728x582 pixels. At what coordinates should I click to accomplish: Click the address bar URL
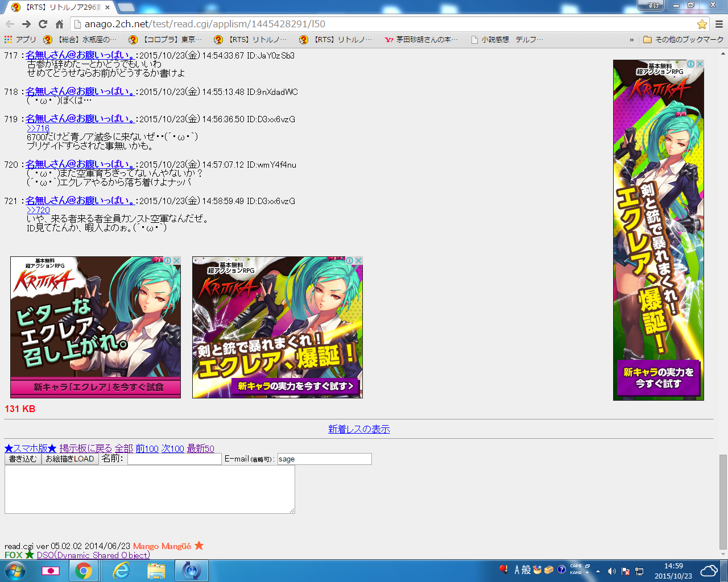point(205,24)
